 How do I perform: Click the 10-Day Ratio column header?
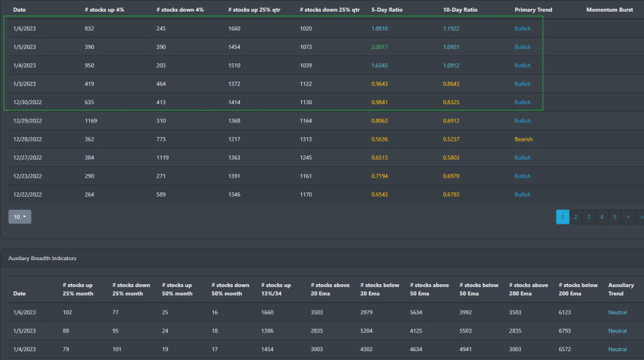coord(460,9)
